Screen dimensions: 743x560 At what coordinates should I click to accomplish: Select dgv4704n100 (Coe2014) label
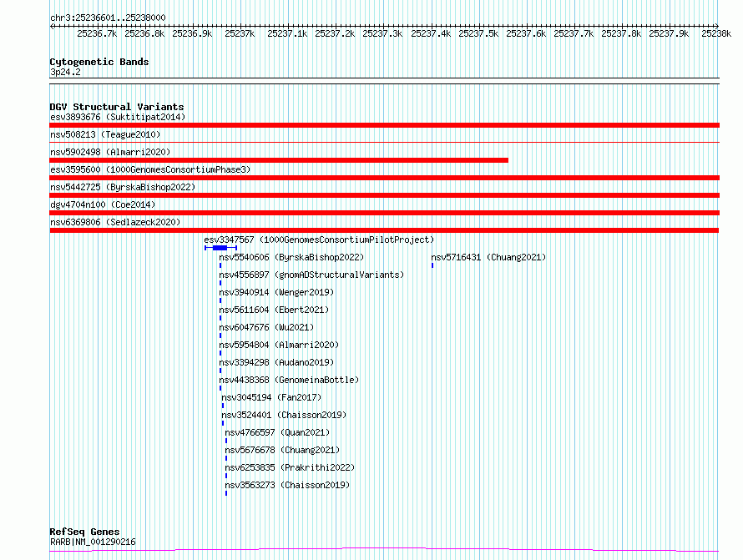[103, 204]
